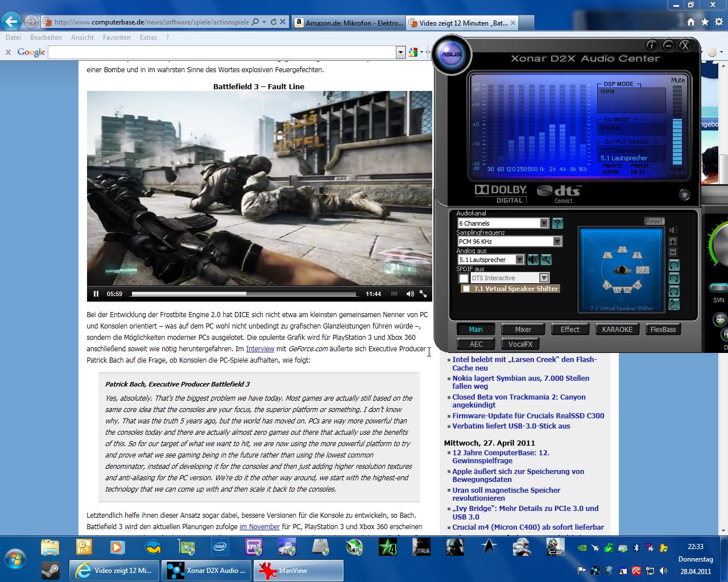728x582 pixels.
Task: Refresh the page with the address bar reload icon
Action: 274,22
